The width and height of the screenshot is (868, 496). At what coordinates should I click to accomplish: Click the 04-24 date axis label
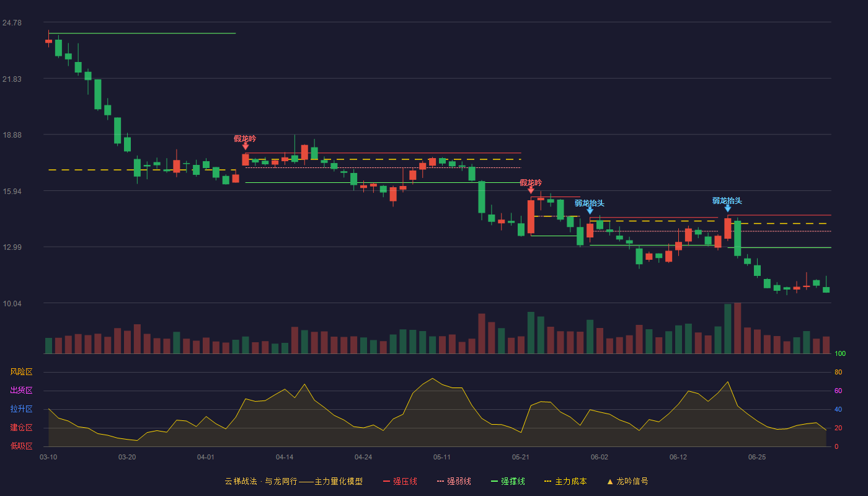pyautogui.click(x=363, y=457)
